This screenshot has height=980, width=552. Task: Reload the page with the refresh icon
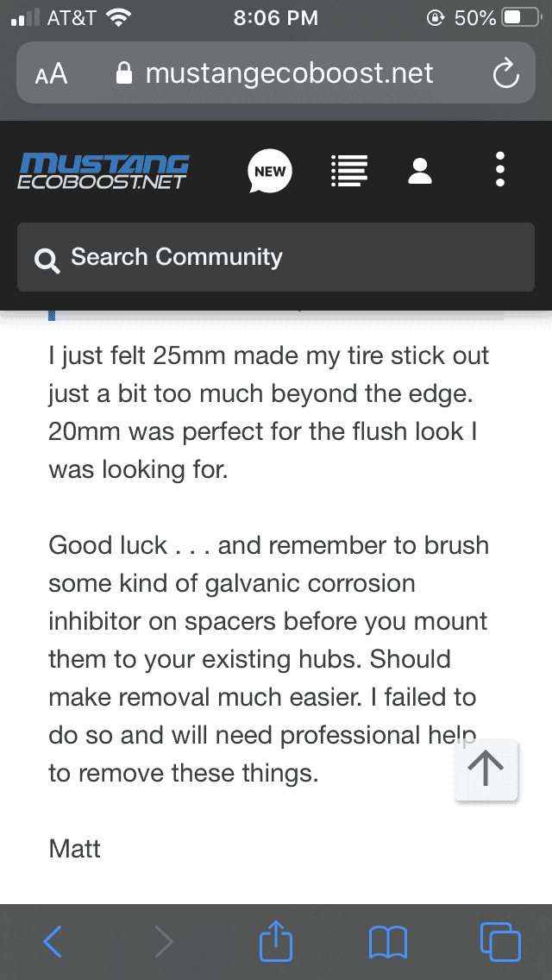point(505,73)
